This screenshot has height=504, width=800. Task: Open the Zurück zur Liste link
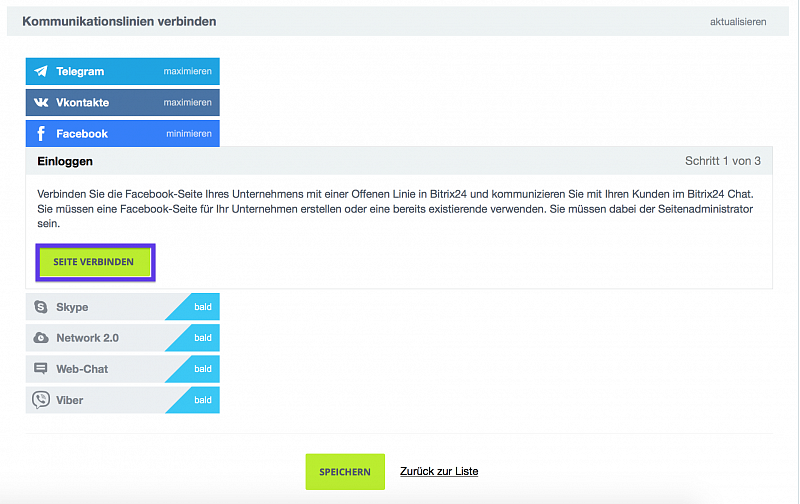[439, 471]
